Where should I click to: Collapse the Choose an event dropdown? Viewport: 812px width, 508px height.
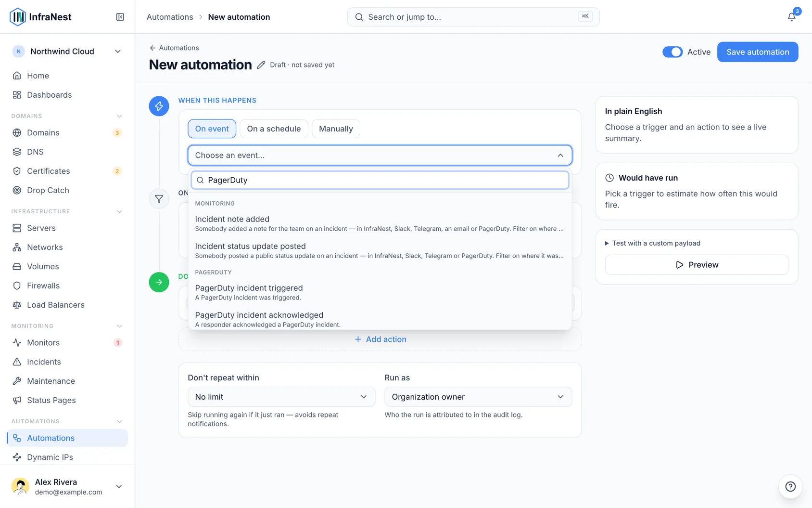(x=380, y=155)
